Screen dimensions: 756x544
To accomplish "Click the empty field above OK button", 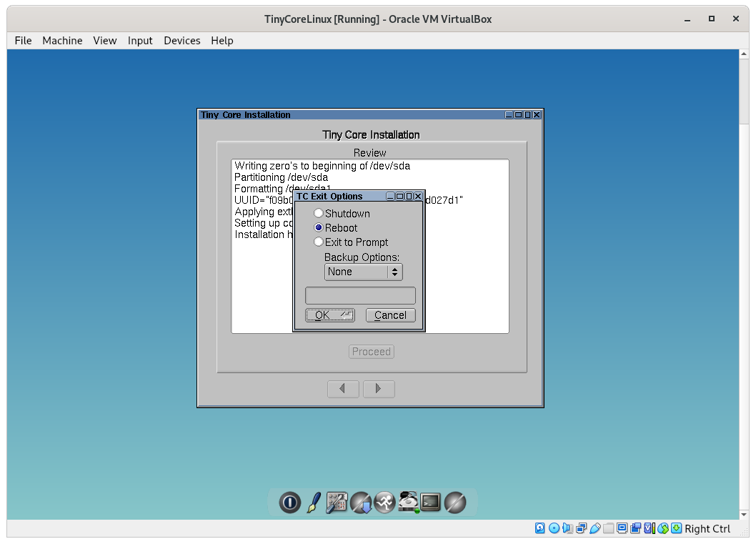I will pos(360,295).
